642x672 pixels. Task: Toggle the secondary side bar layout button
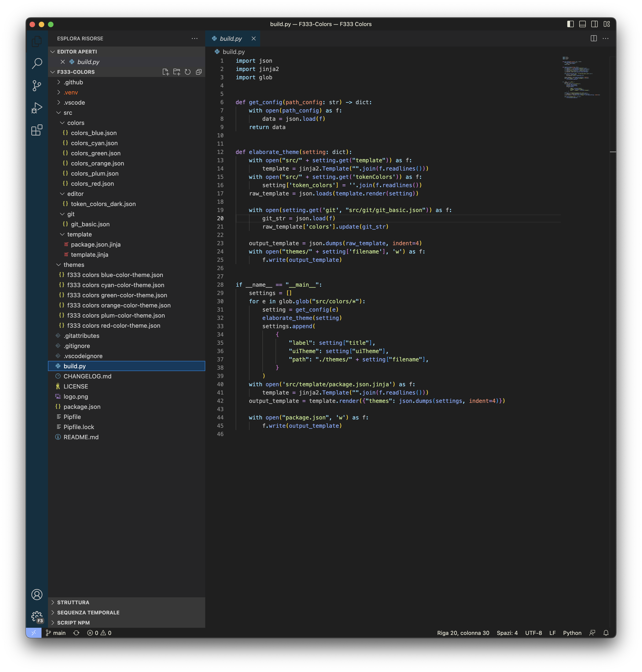pos(594,24)
